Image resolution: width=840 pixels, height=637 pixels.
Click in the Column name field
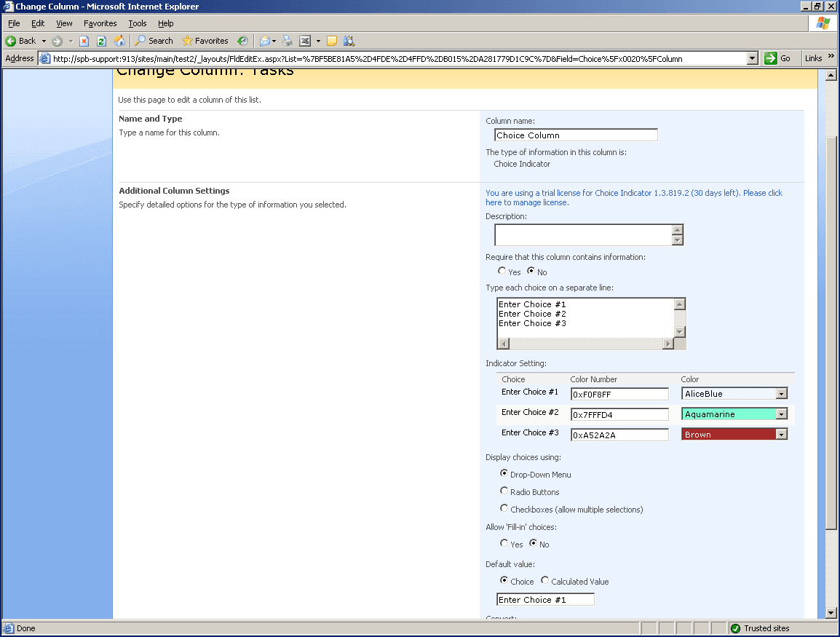[576, 135]
